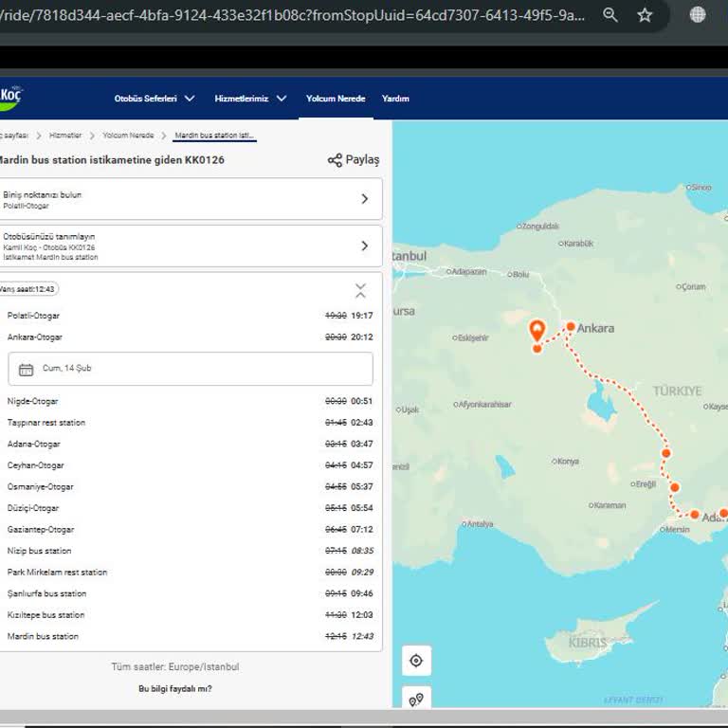This screenshot has width=728, height=728.
Task: Bookmark this page with the star icon
Action: click(645, 15)
